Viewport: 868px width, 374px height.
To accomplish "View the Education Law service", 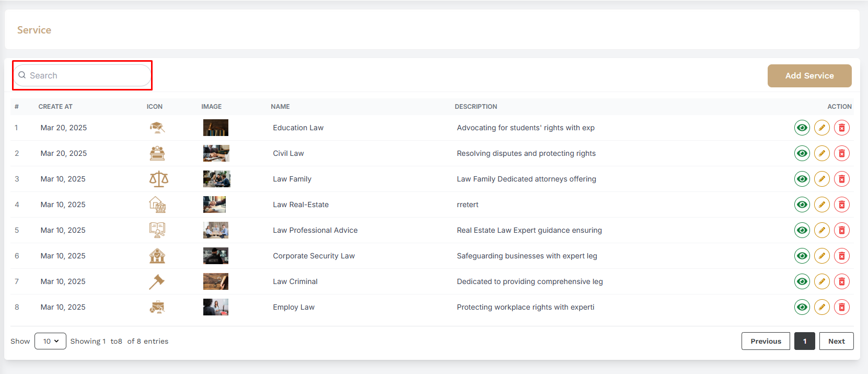I will pyautogui.click(x=802, y=128).
